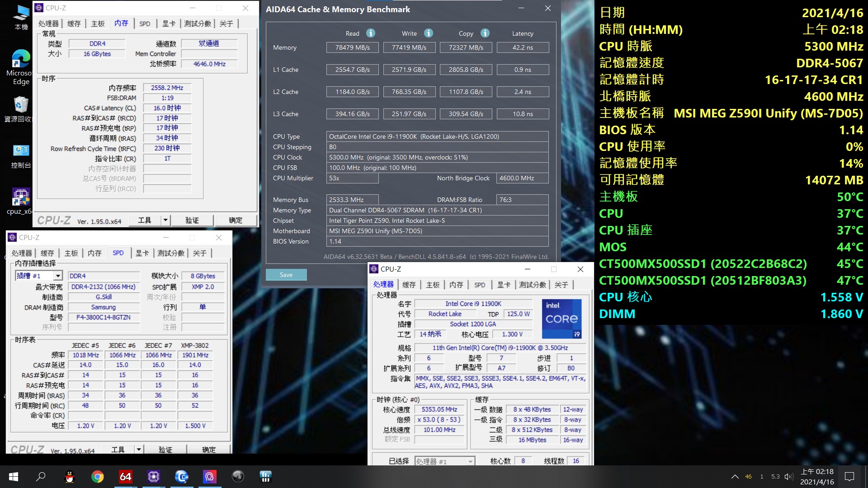The image size is (868, 488).
Task: Click the Intel Core i9 logo in CPU-Z
Action: click(561, 319)
